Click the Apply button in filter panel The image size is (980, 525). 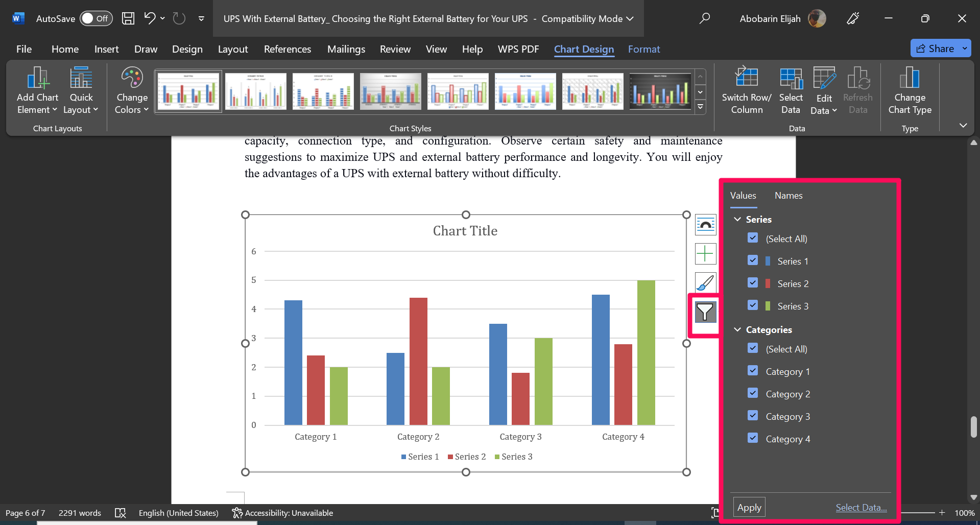pyautogui.click(x=749, y=507)
